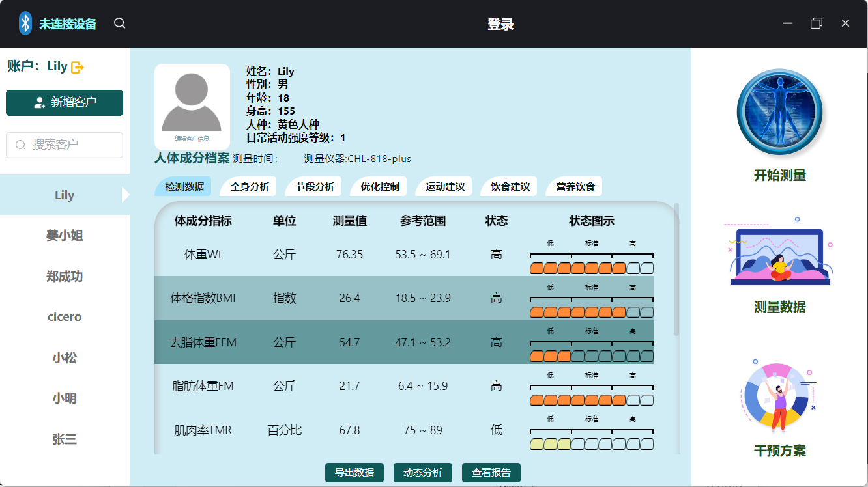Click the 导出数据 button
The width and height of the screenshot is (868, 487).
(354, 473)
